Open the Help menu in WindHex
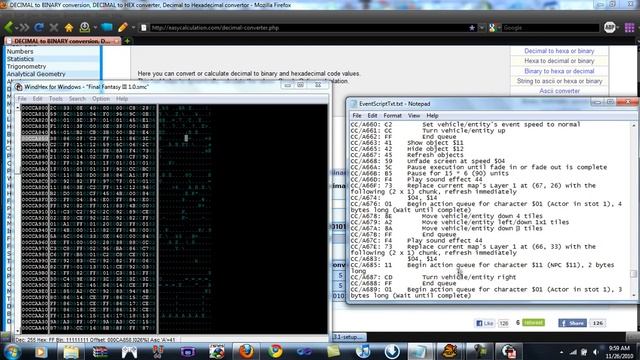The height and width of the screenshot is (360, 640). [x=122, y=99]
